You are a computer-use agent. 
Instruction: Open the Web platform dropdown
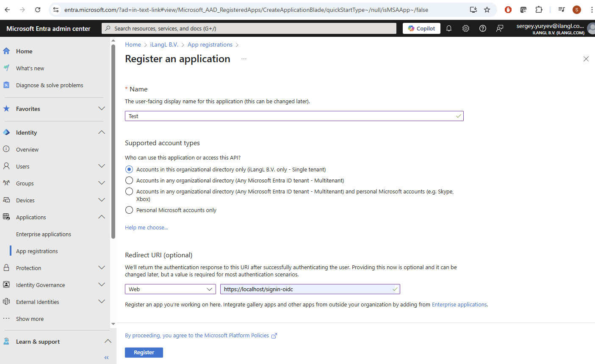click(170, 289)
